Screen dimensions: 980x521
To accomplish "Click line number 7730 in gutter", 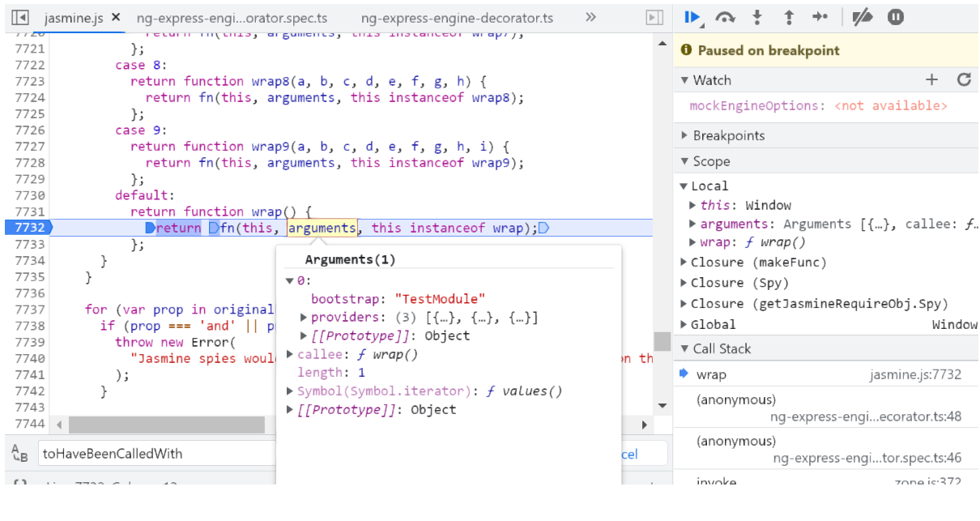I will [29, 195].
